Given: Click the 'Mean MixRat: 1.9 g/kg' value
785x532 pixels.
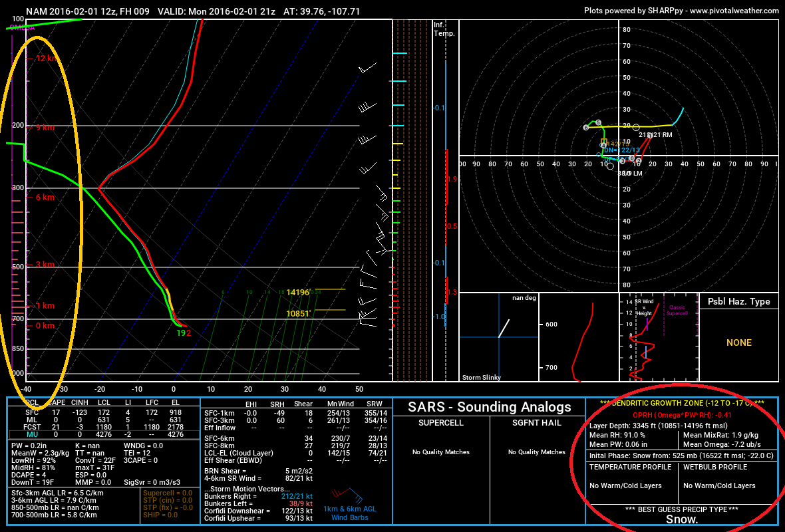Looking at the screenshot, I should [x=721, y=436].
